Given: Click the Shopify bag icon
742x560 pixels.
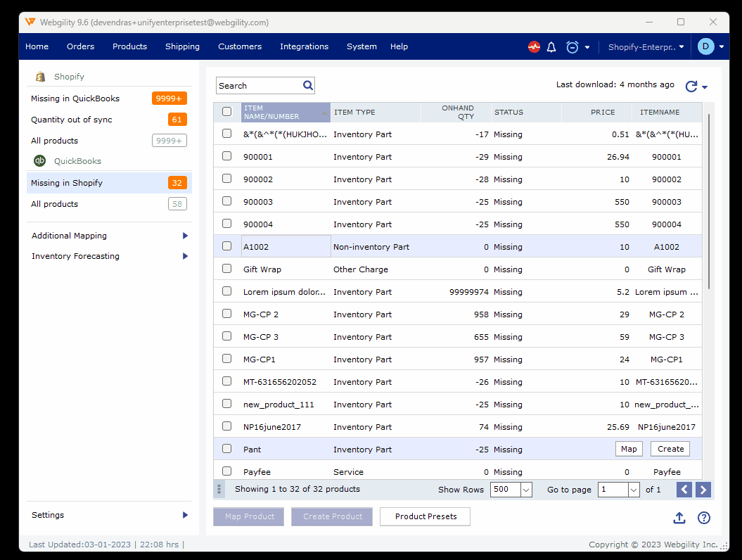Looking at the screenshot, I should 40,76.
